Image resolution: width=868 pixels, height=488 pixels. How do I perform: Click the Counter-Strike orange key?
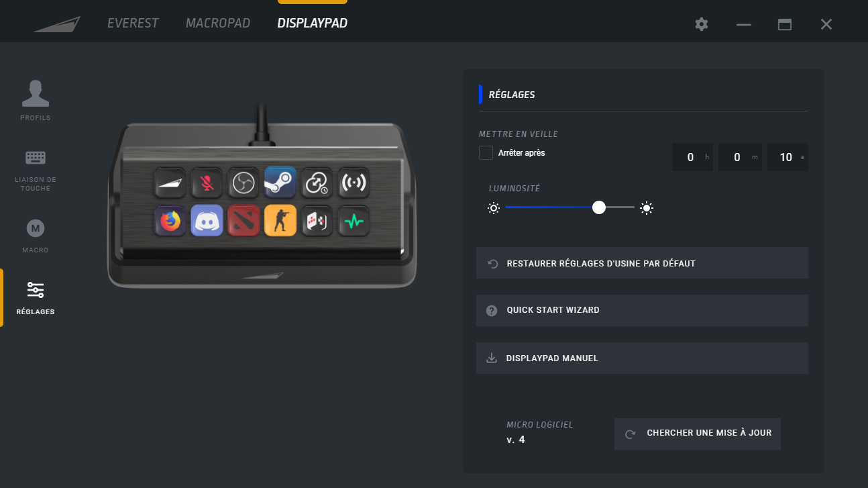(x=280, y=221)
